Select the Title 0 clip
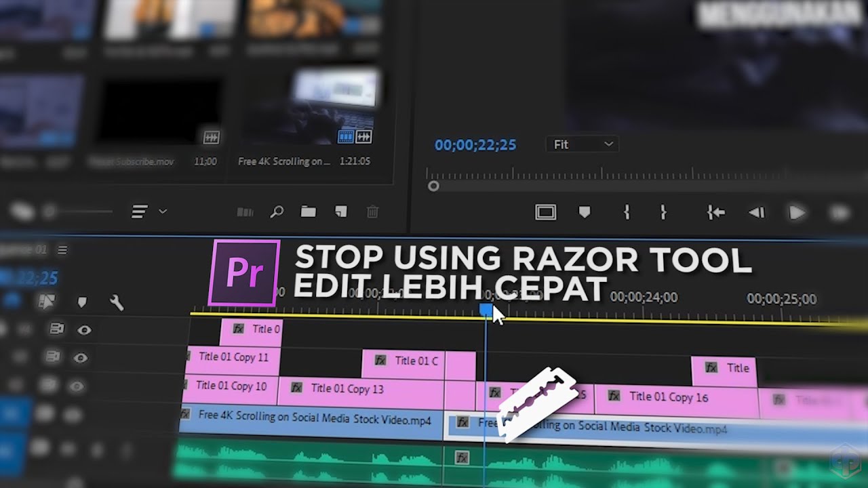Image resolution: width=868 pixels, height=488 pixels. [251, 331]
